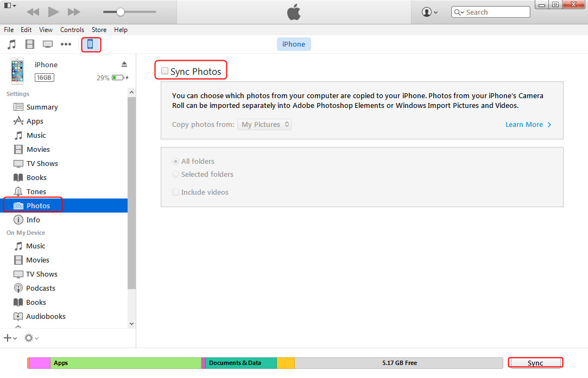Open the Help menu
The width and height of the screenshot is (588, 378).
coord(121,30)
